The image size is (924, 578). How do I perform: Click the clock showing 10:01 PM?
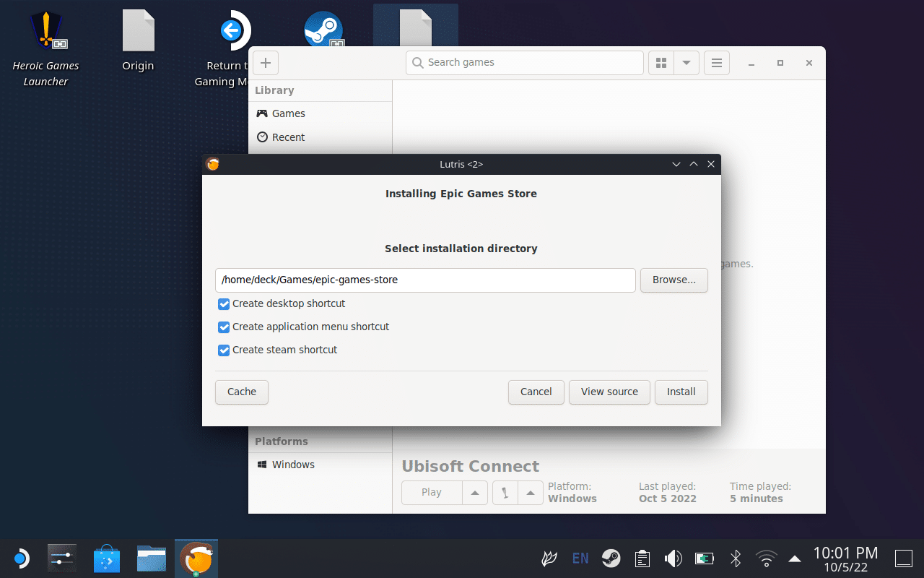[x=846, y=558]
